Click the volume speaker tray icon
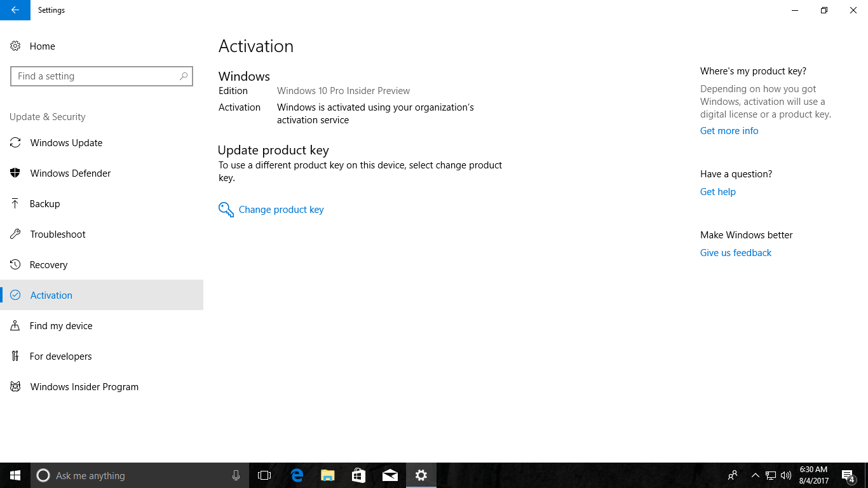The image size is (868, 488). point(786,475)
